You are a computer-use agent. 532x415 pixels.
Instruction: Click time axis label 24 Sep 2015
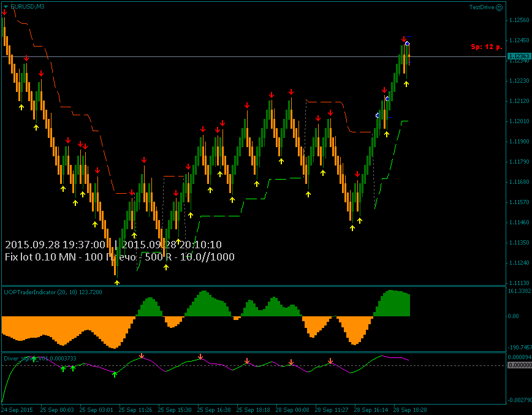click(18, 410)
